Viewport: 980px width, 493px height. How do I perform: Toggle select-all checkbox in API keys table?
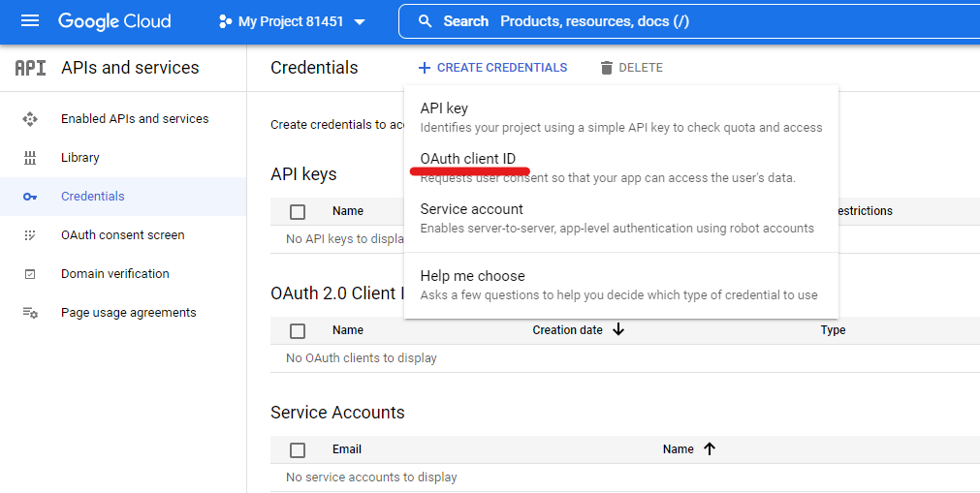tap(298, 212)
